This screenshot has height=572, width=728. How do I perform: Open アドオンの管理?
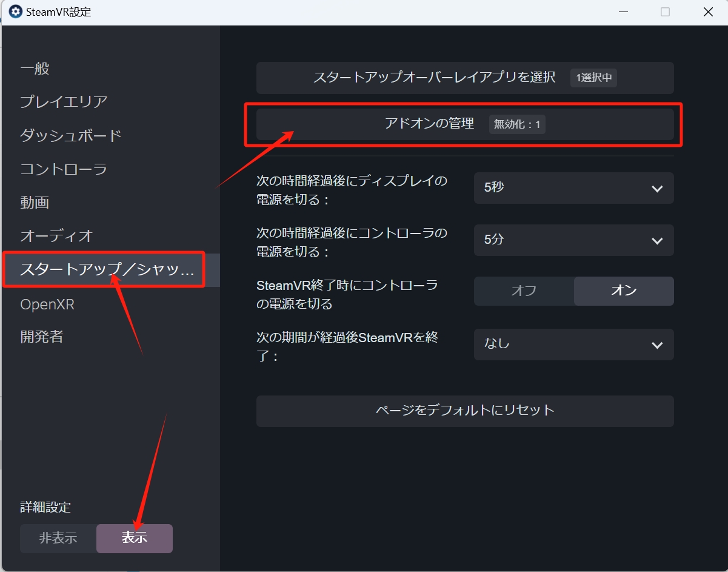pos(465,124)
